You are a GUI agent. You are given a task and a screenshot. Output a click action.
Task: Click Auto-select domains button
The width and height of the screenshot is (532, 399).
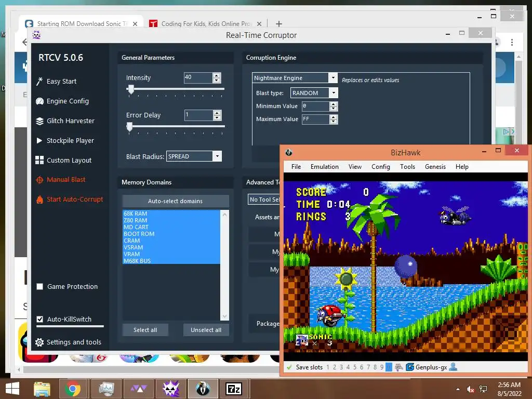(x=176, y=201)
